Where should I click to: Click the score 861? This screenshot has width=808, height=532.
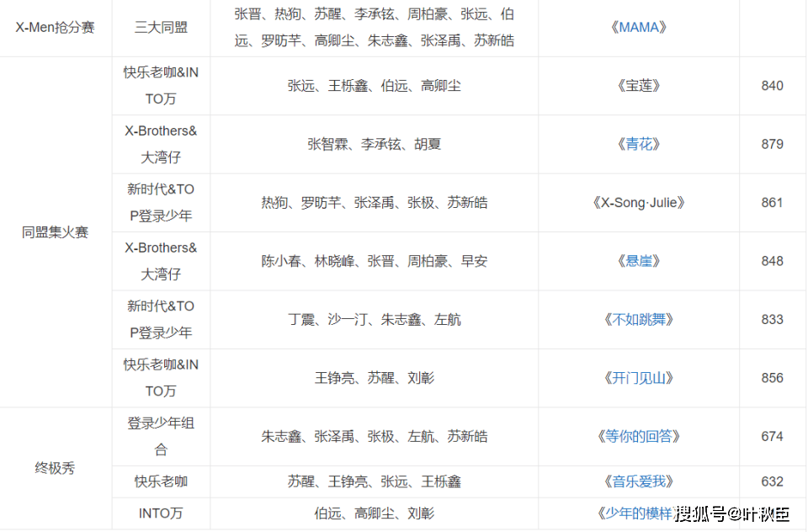click(x=772, y=203)
